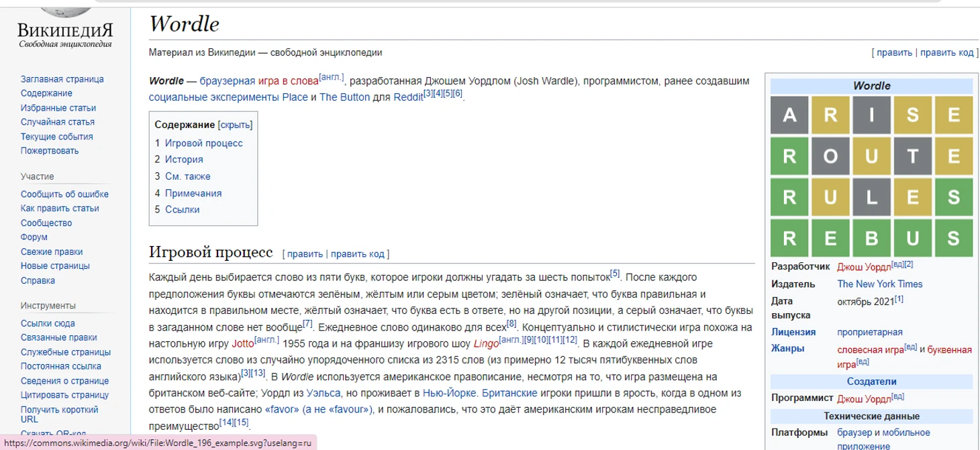The width and height of the screenshot is (980, 450).
Task: Open «Сообщить об ошибке» sidebar link
Action: click(64, 194)
